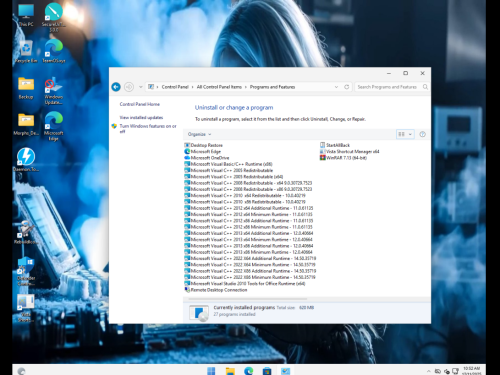The width and height of the screenshot is (500, 375).
Task: Select Microsoft OneDrive in the list
Action: pos(207,158)
